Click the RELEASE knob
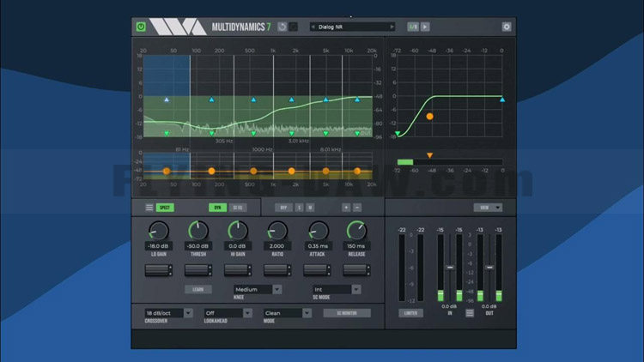 (x=356, y=231)
